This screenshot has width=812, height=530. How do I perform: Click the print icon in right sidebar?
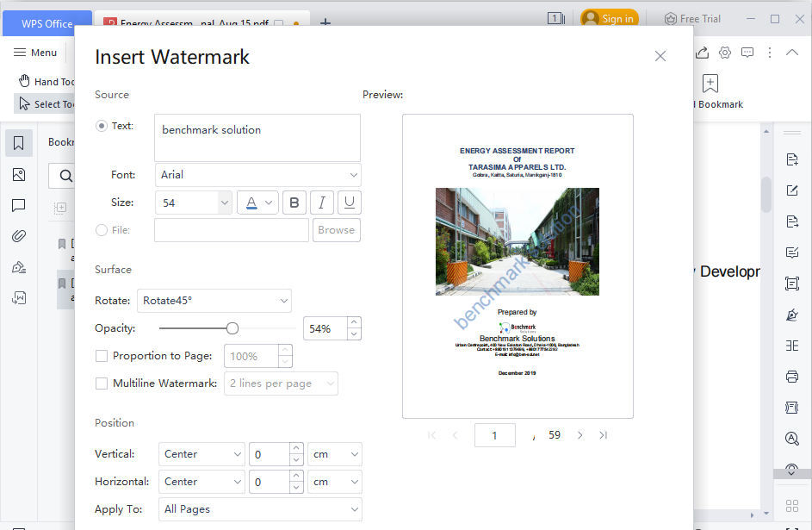(792, 377)
